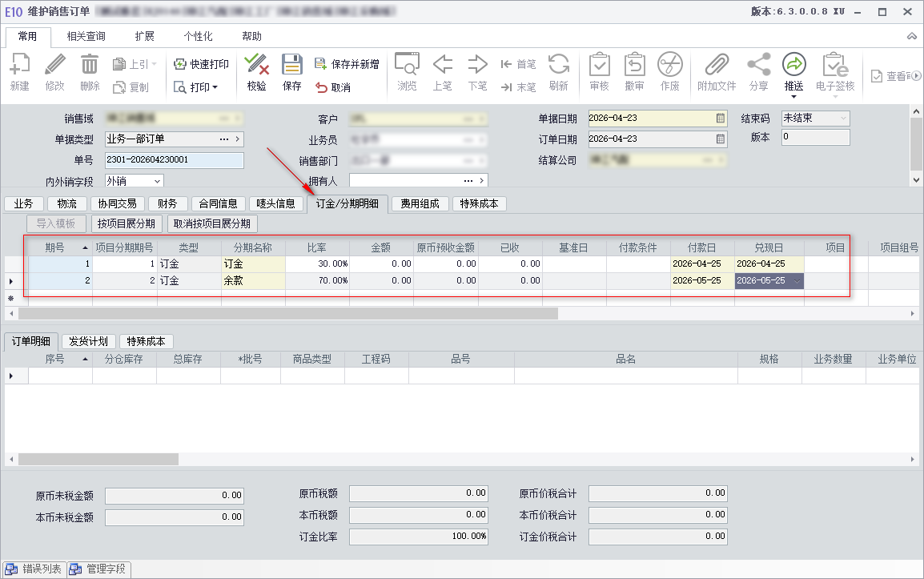This screenshot has width=924, height=579.
Task: Click the 新建 (New) toolbar icon
Action: (x=19, y=72)
